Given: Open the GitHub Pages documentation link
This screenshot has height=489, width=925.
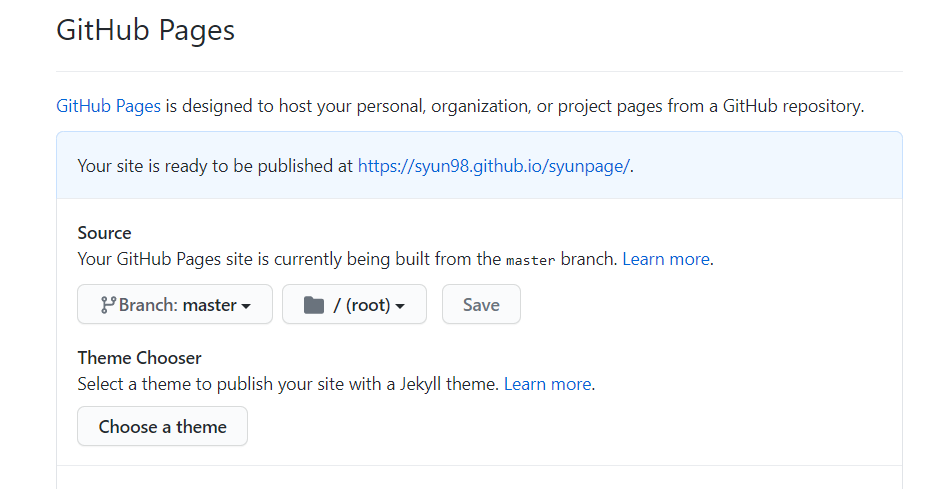Looking at the screenshot, I should [x=108, y=106].
